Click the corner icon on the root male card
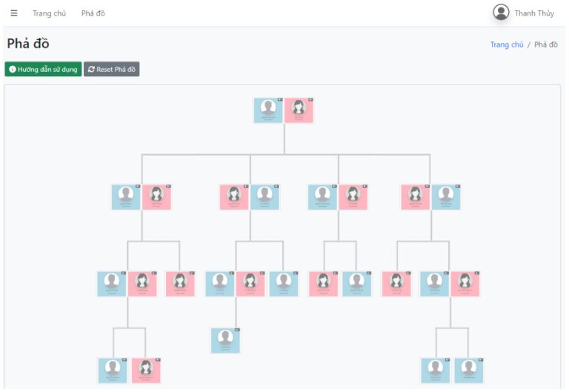 (280, 99)
